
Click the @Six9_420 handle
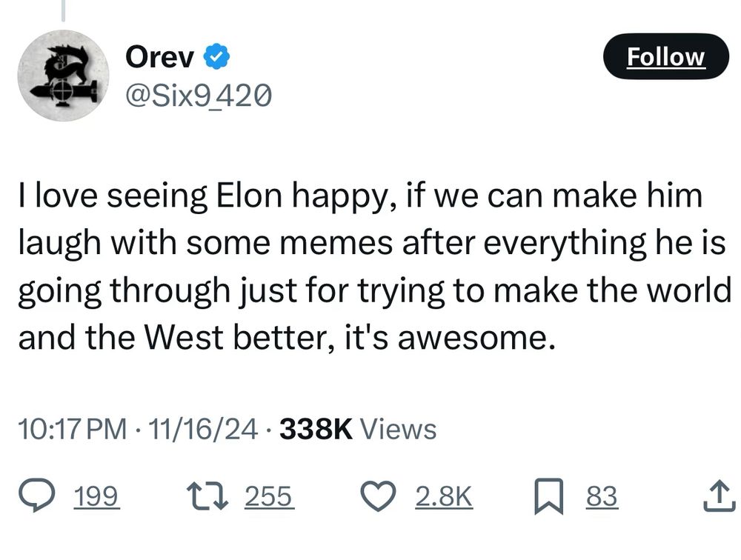click(198, 94)
